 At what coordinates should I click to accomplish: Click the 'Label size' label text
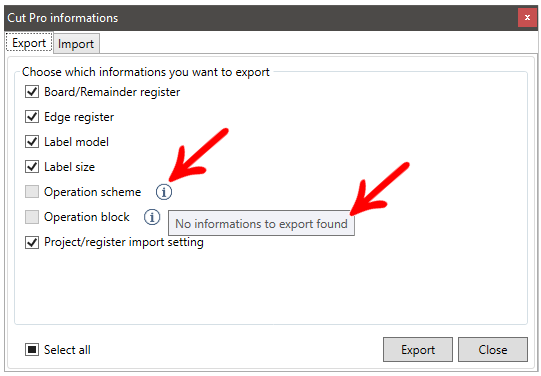(69, 167)
